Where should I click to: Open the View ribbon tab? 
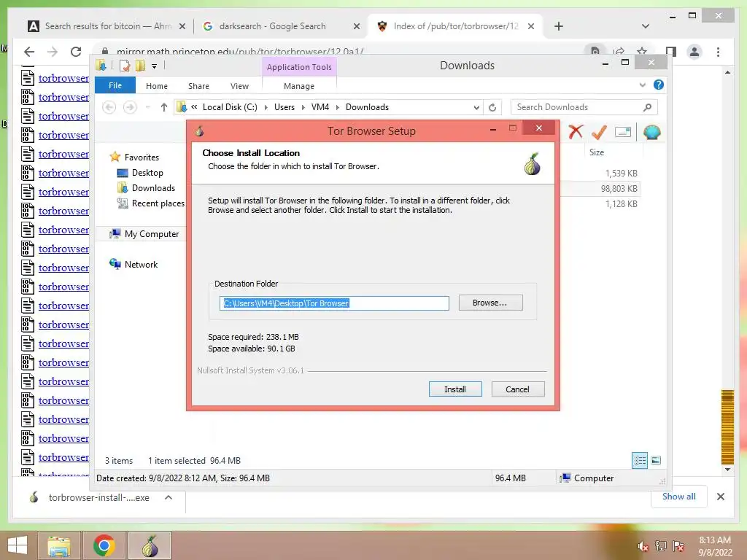click(x=239, y=86)
